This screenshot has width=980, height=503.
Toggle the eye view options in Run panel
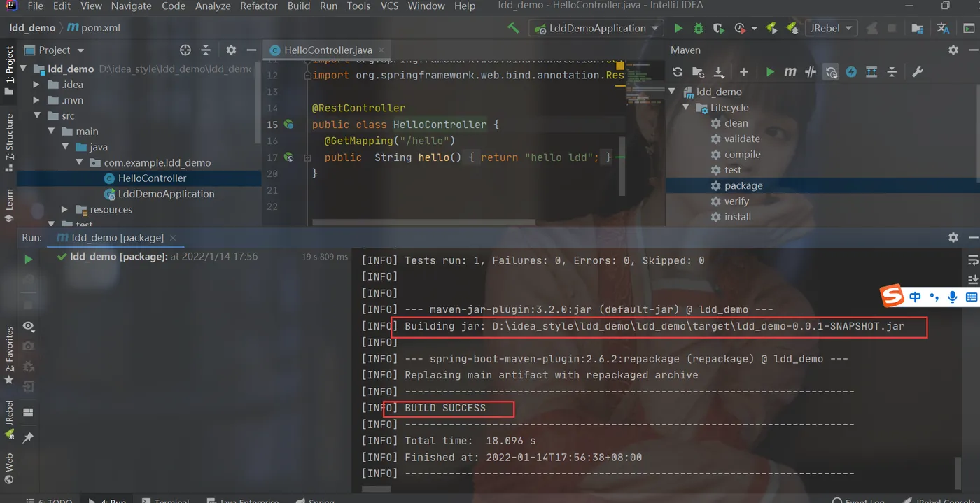pyautogui.click(x=29, y=326)
